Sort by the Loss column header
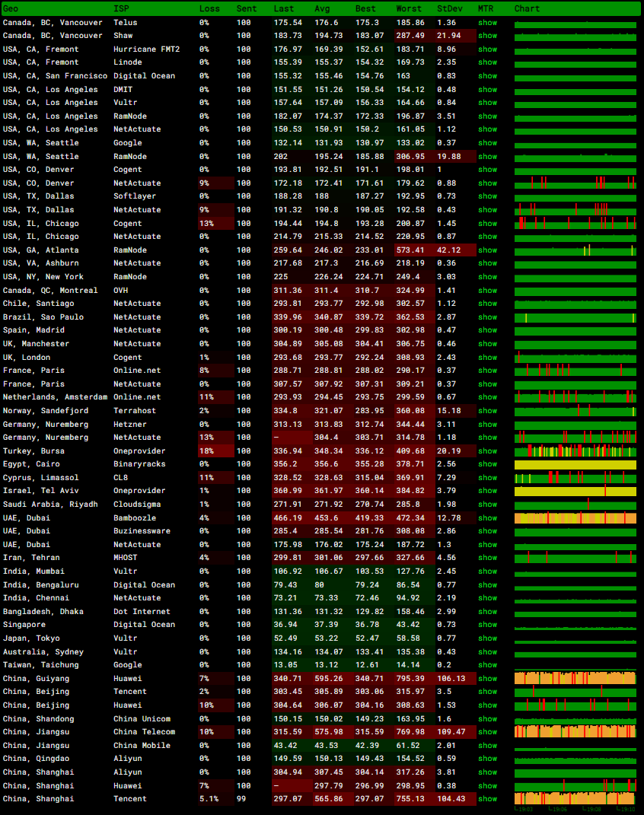The width and height of the screenshot is (644, 815). point(209,9)
